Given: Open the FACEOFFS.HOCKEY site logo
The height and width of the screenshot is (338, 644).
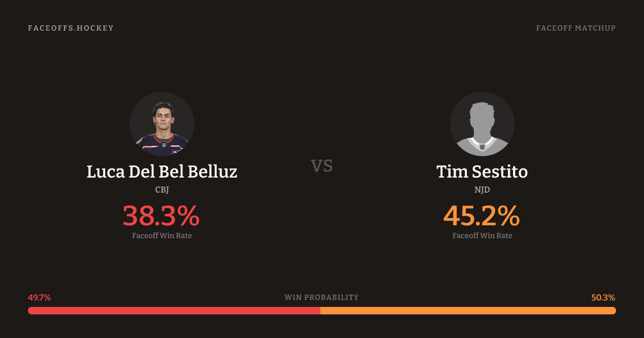Looking at the screenshot, I should pyautogui.click(x=71, y=28).
